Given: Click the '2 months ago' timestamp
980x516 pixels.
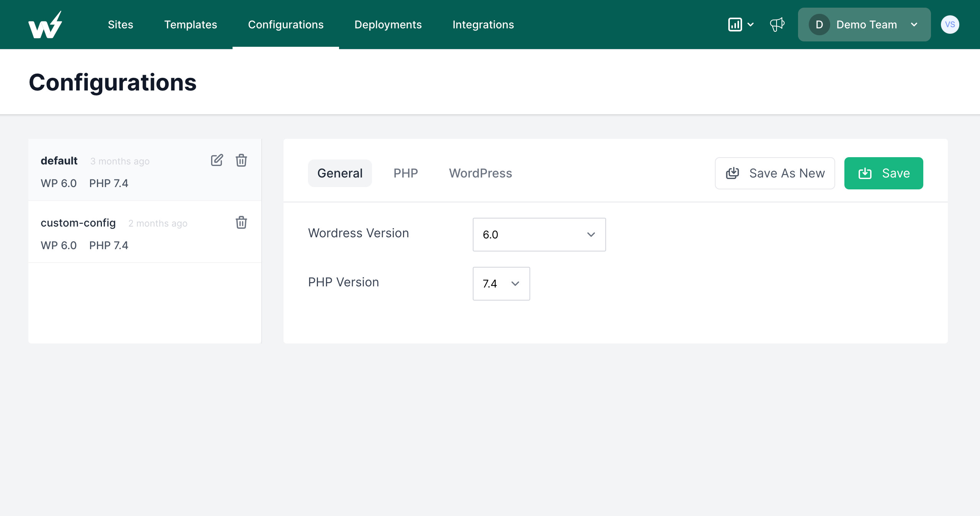Looking at the screenshot, I should click(158, 223).
